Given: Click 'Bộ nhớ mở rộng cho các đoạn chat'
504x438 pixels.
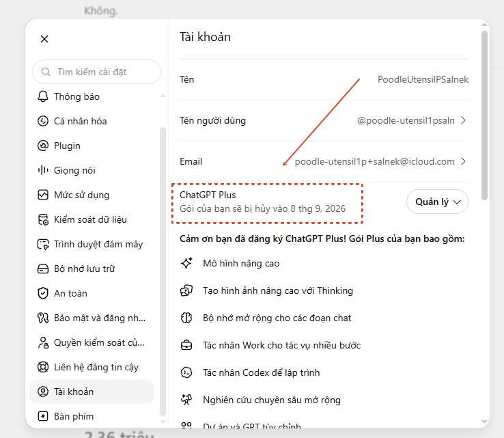Looking at the screenshot, I should tap(277, 318).
